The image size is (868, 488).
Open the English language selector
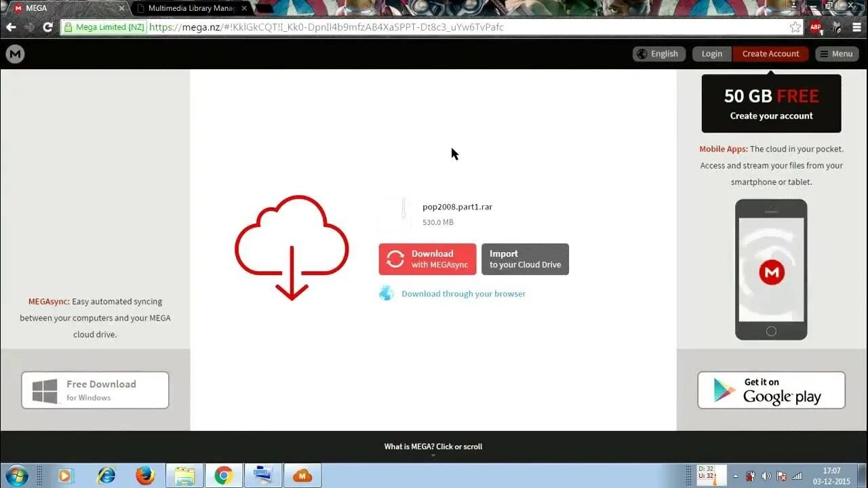coord(659,54)
